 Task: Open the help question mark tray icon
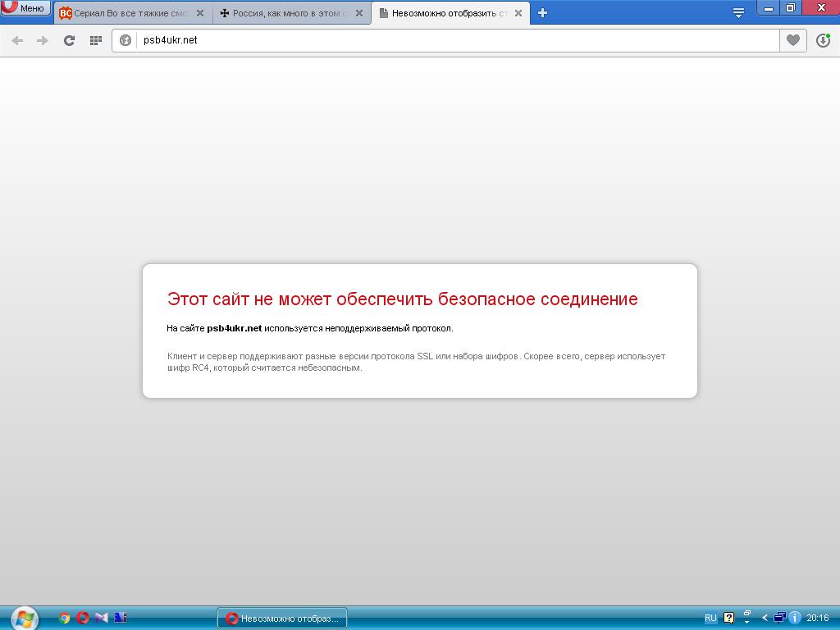(x=728, y=619)
